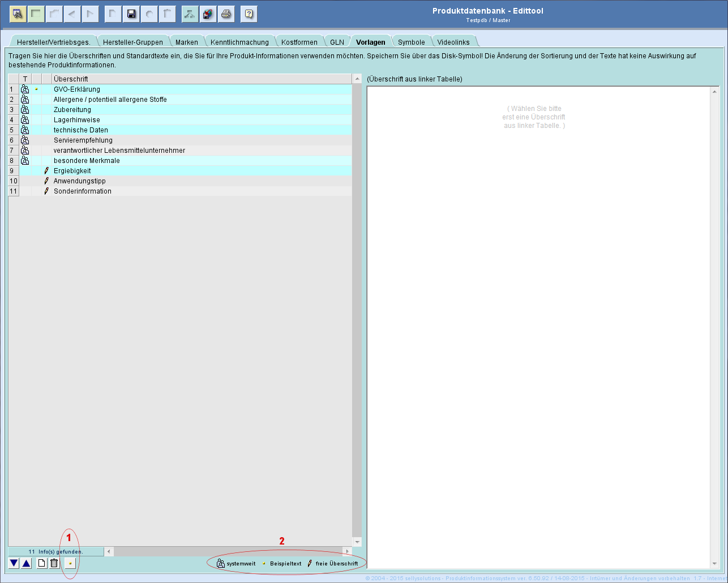Click the system-wide icon in the GVO-Erklärung row

25,89
